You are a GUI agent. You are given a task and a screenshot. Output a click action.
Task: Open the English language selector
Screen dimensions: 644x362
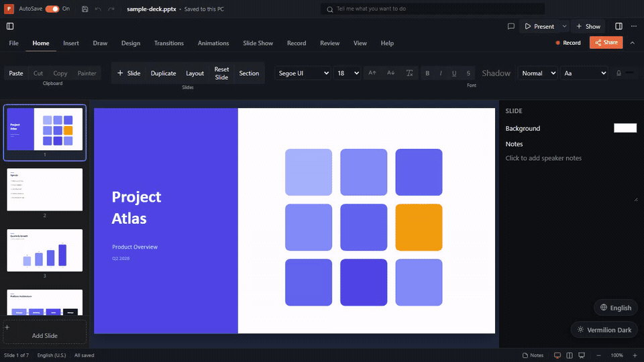(x=616, y=308)
